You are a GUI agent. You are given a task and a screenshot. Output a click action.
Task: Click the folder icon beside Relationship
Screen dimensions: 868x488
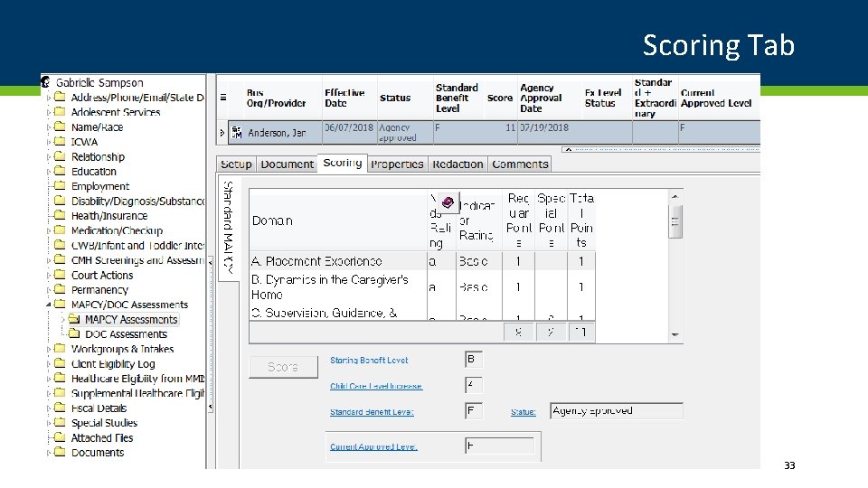(x=60, y=156)
